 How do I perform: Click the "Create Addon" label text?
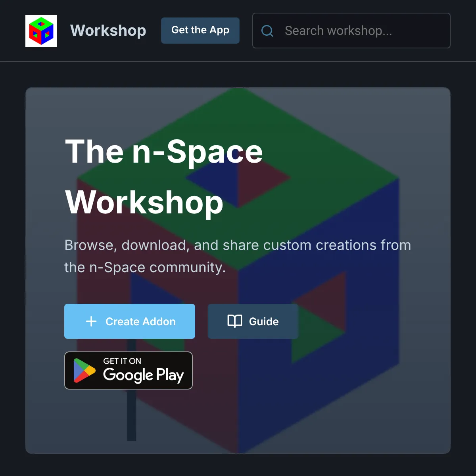click(x=140, y=321)
